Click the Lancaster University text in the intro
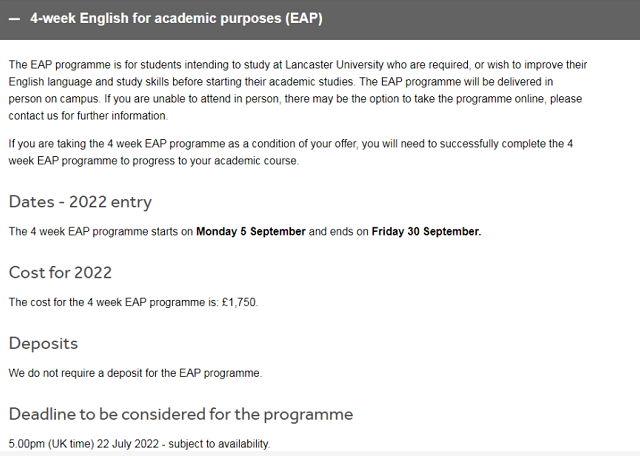The width and height of the screenshot is (640, 456). [x=334, y=65]
